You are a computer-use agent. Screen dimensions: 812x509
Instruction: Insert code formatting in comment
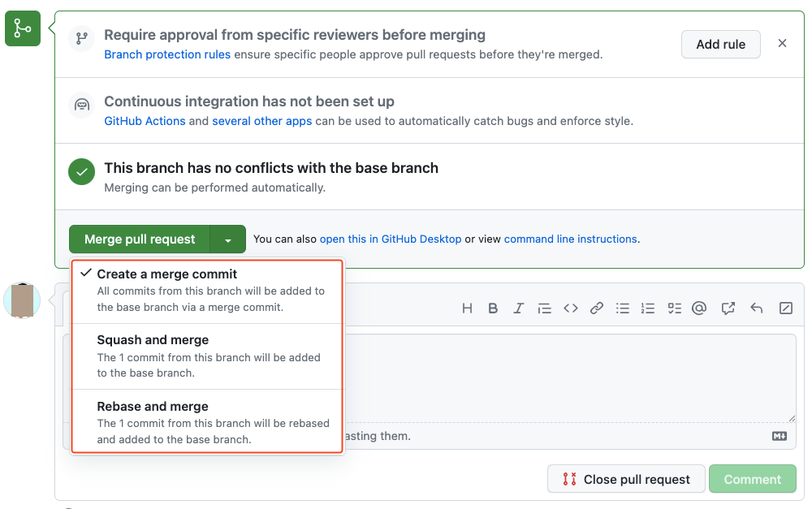tap(571, 308)
